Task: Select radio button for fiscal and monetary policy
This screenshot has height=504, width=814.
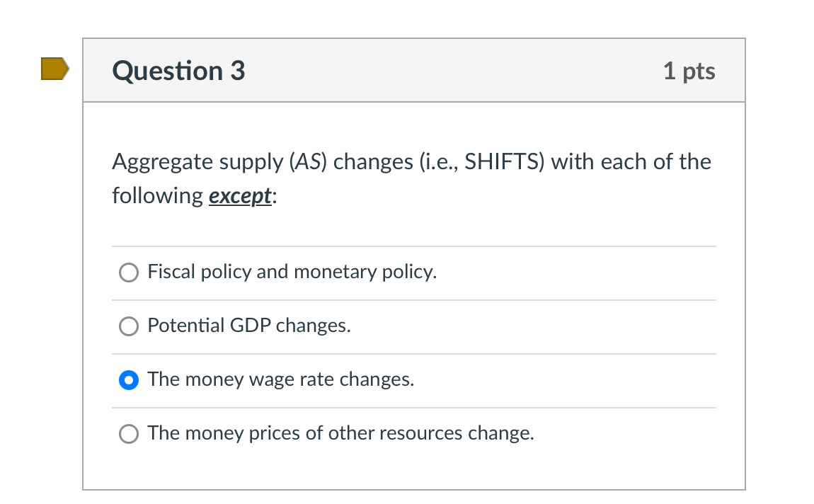Action: coord(129,273)
